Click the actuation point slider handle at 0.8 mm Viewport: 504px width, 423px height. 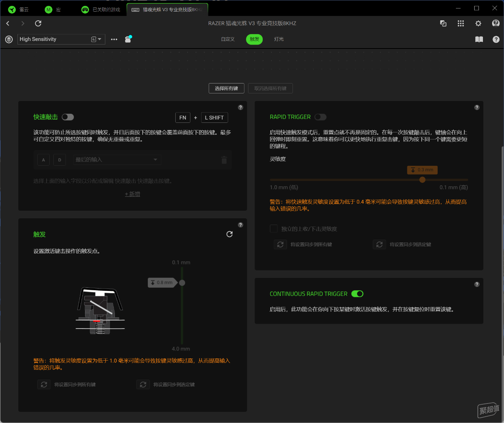(x=182, y=283)
